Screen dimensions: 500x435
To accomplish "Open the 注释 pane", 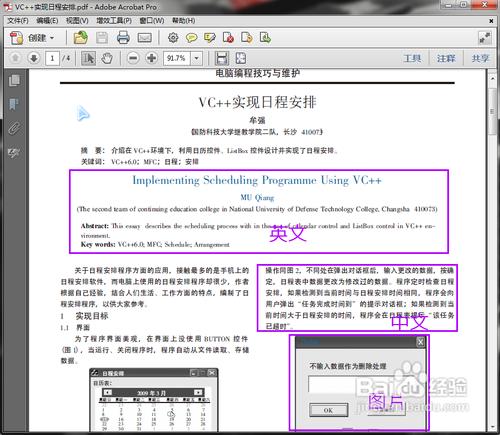I will pyautogui.click(x=446, y=58).
